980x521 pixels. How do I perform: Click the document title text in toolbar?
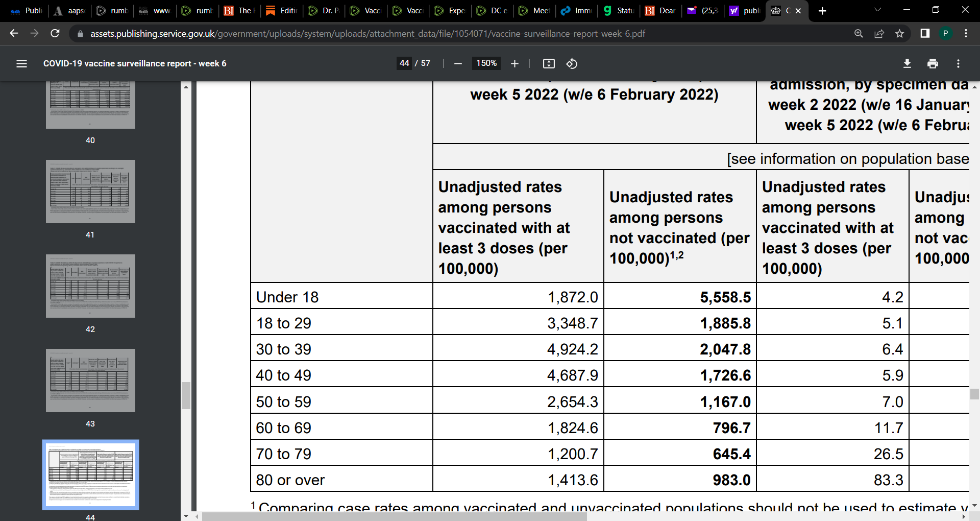coord(135,63)
